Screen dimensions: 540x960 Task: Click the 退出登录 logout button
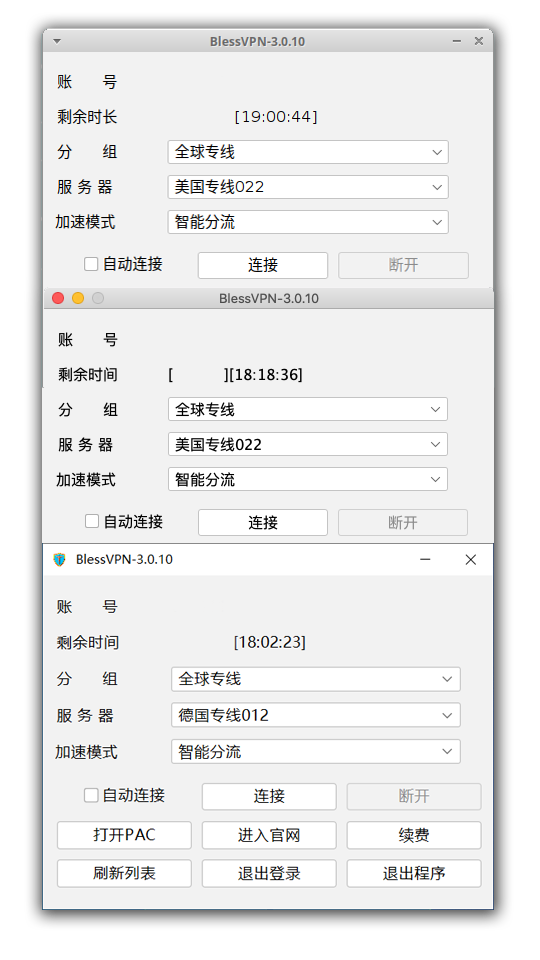coord(269,874)
